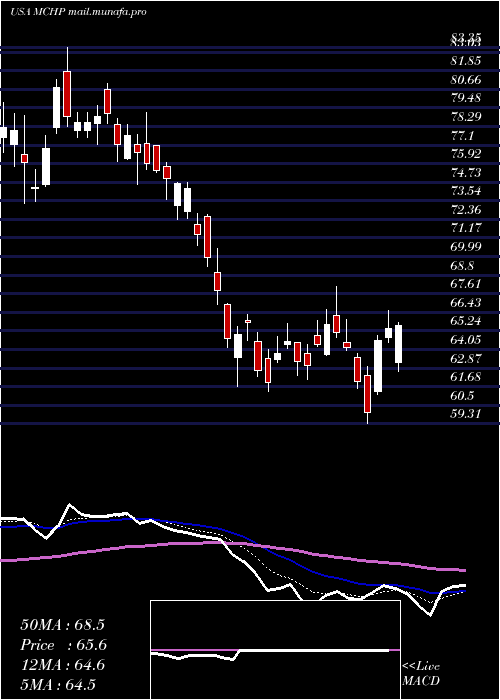The width and height of the screenshot is (500, 700).
Task: Select the 61.68 price axis label
Action: coord(465,377)
